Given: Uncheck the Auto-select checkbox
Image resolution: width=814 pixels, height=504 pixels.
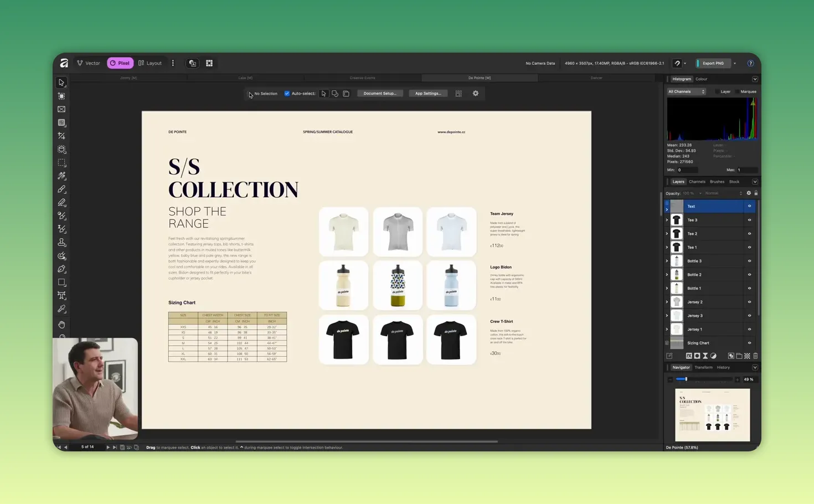Looking at the screenshot, I should pos(287,94).
